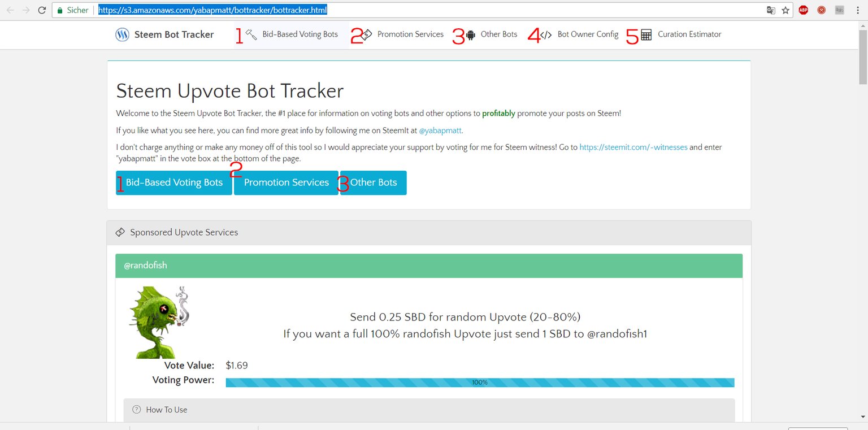Click the calculator icon beside Curation Estimator
This screenshot has height=430, width=868.
[x=646, y=35]
